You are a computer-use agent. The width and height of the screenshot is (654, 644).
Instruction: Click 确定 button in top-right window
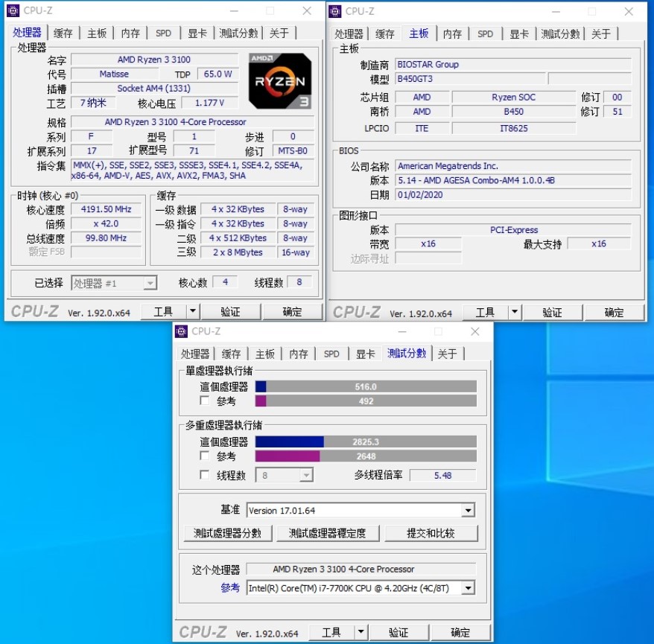pos(614,312)
